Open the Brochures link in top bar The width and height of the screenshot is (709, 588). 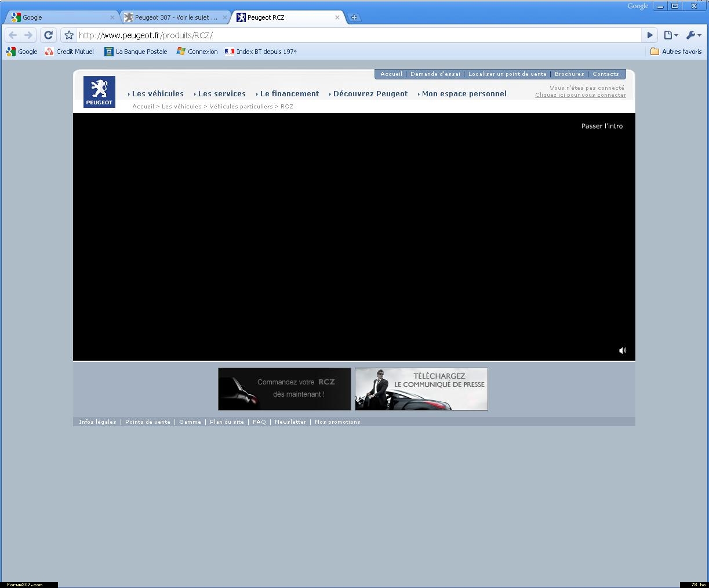pos(569,74)
